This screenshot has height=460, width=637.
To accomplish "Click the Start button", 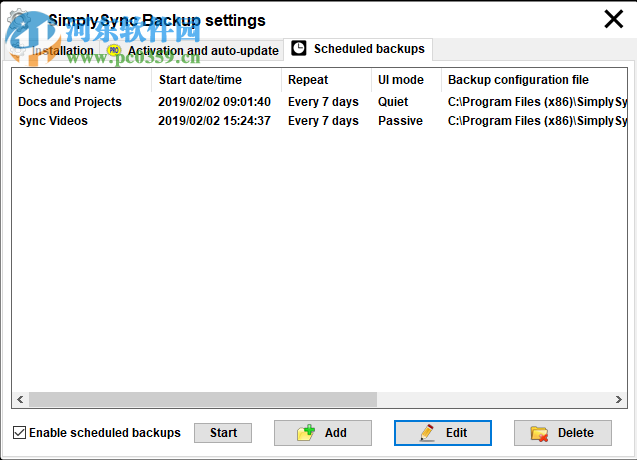I will tap(223, 433).
